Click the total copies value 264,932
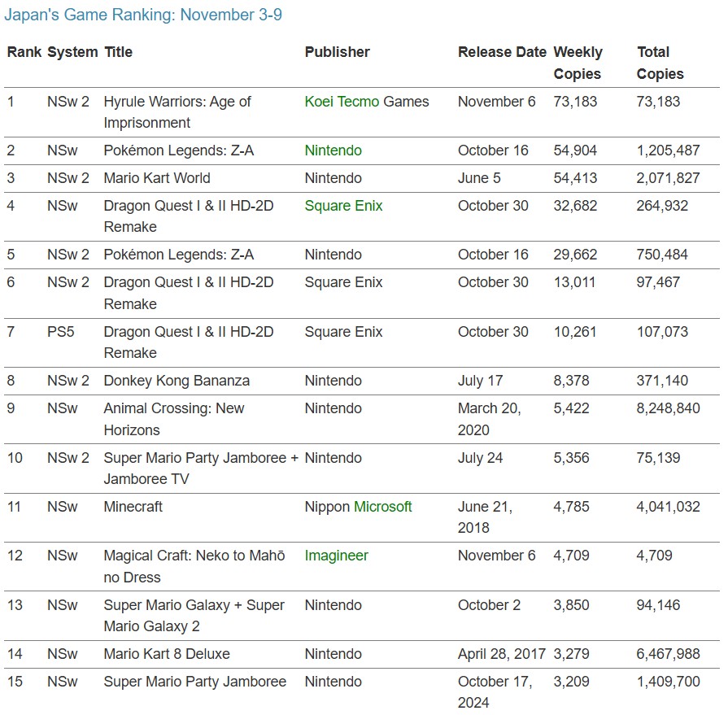This screenshot has height=715, width=728. pos(662,206)
